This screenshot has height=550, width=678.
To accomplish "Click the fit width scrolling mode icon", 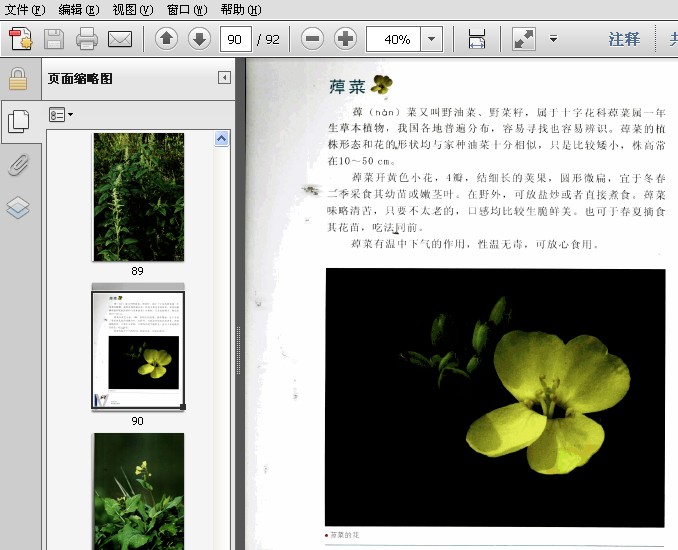I will 477,39.
